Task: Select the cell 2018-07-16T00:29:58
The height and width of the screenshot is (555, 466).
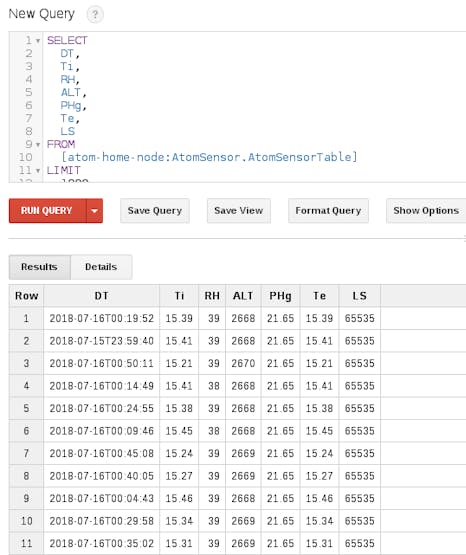Action: click(x=102, y=521)
